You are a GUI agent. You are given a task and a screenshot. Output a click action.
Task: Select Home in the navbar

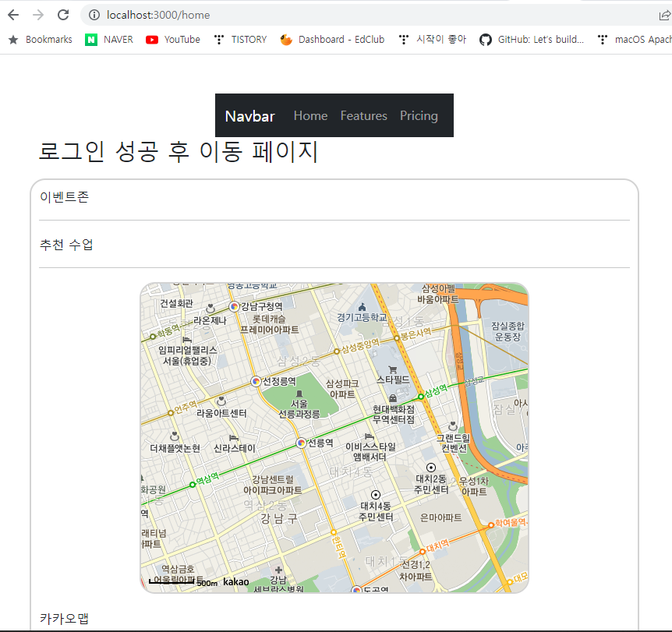(311, 115)
